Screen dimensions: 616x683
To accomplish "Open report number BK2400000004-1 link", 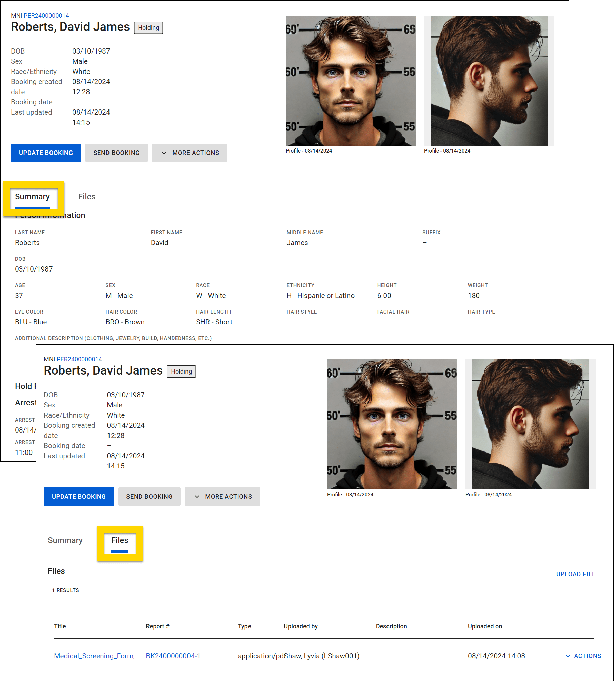I will [x=173, y=656].
